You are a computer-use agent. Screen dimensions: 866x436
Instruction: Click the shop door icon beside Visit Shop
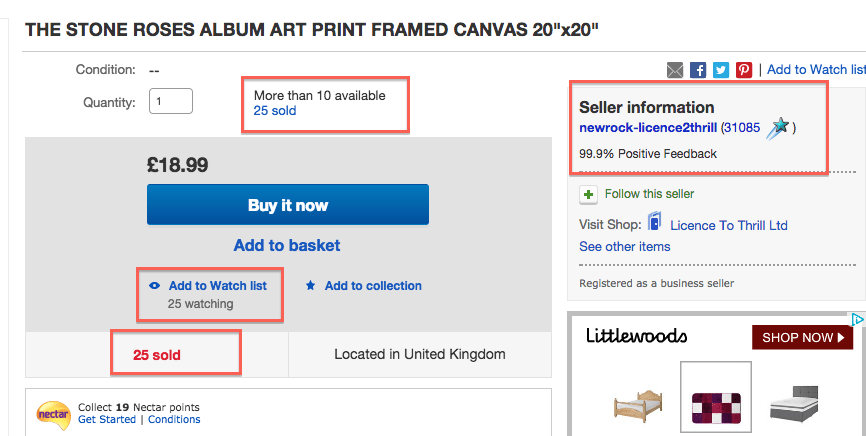pyautogui.click(x=654, y=222)
